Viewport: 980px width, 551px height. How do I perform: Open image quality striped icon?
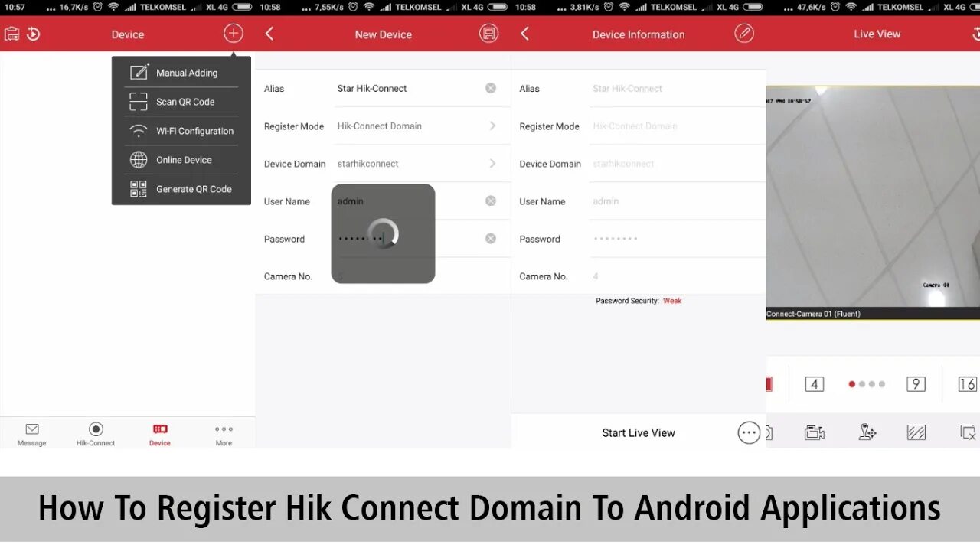[x=916, y=432]
